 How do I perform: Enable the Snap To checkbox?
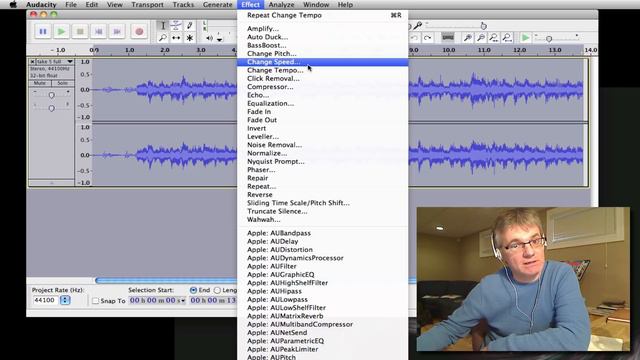click(x=95, y=301)
